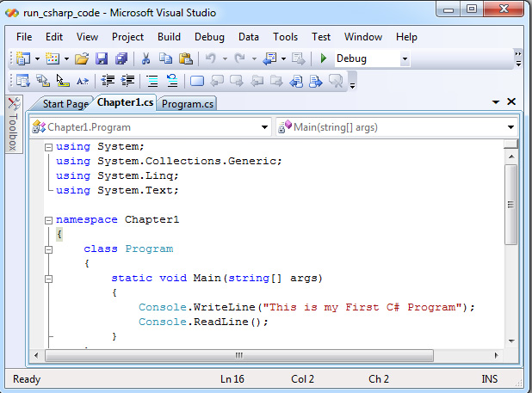Click the New Project toolbar icon

coord(23,58)
